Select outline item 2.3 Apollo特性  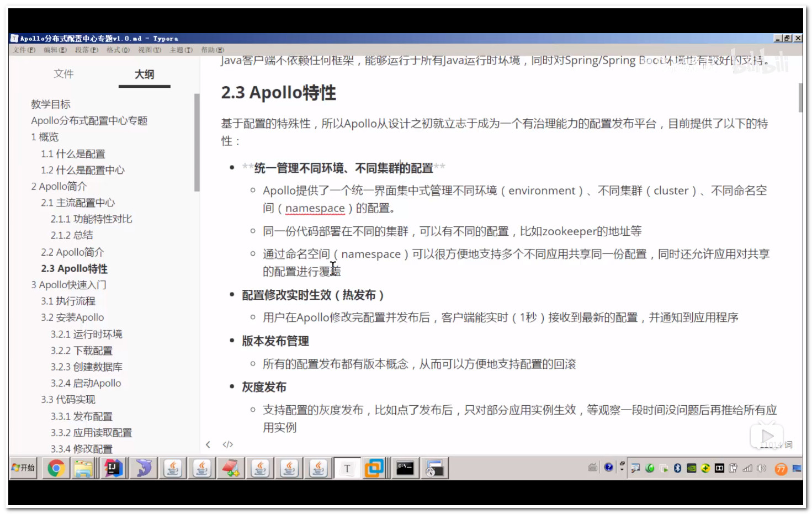pyautogui.click(x=74, y=268)
